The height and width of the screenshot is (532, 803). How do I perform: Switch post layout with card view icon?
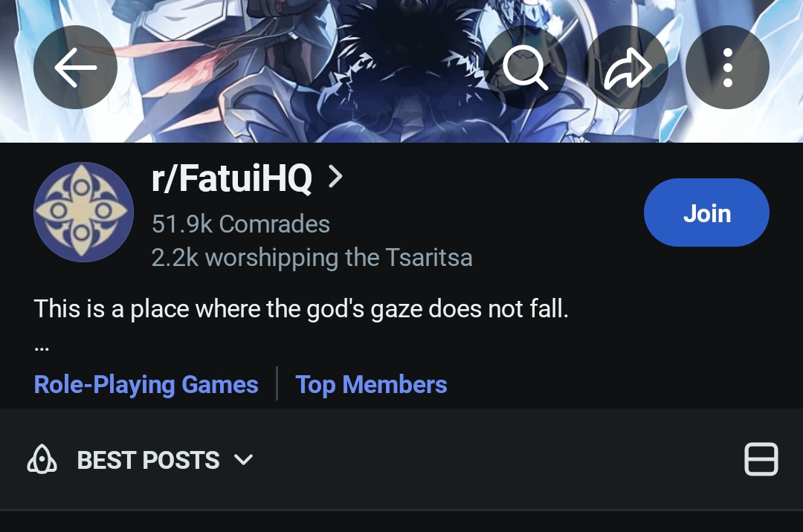pyautogui.click(x=761, y=459)
